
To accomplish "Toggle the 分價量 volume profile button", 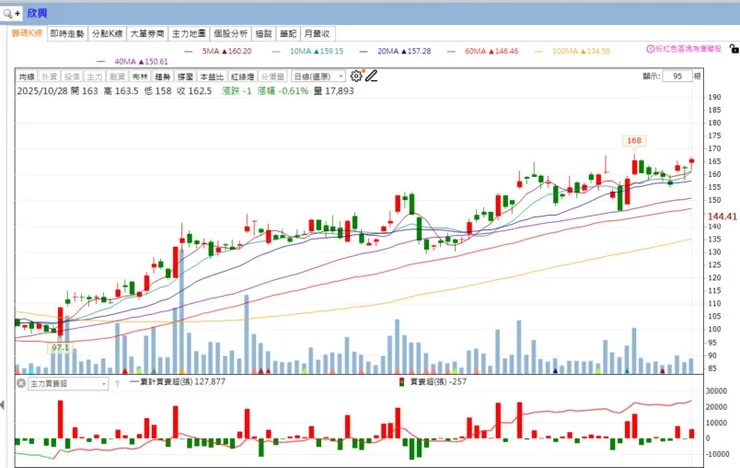I will [x=273, y=76].
